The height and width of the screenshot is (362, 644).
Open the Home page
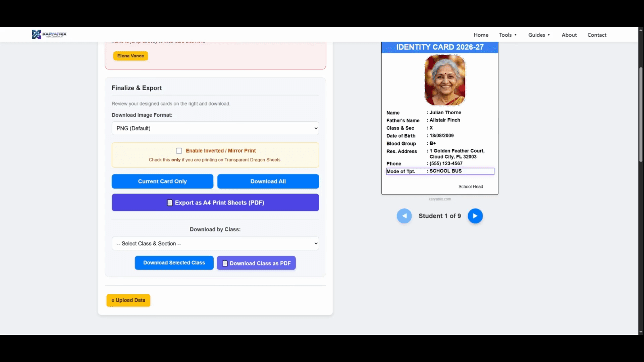[x=481, y=35]
